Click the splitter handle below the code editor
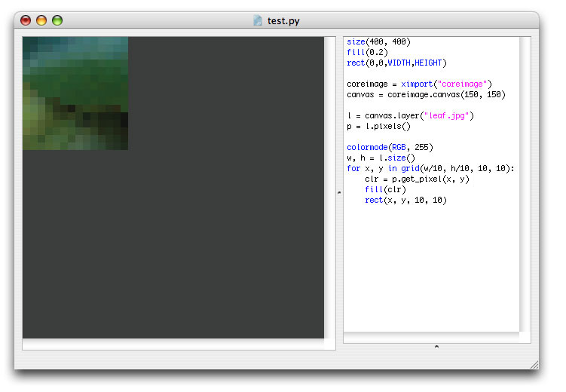566x392 pixels. coord(437,347)
